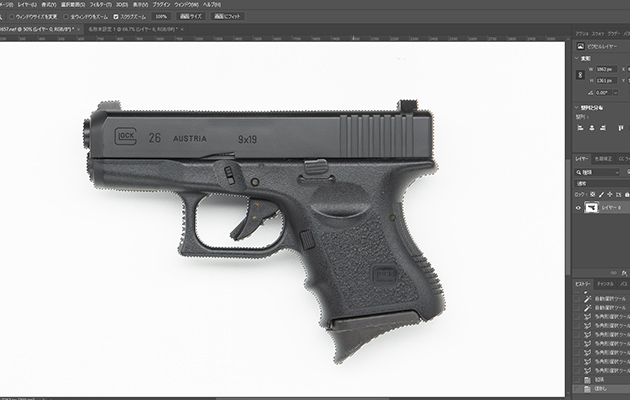Uncheck スクラブズーム checkbox
This screenshot has height=400, width=630.
click(116, 17)
